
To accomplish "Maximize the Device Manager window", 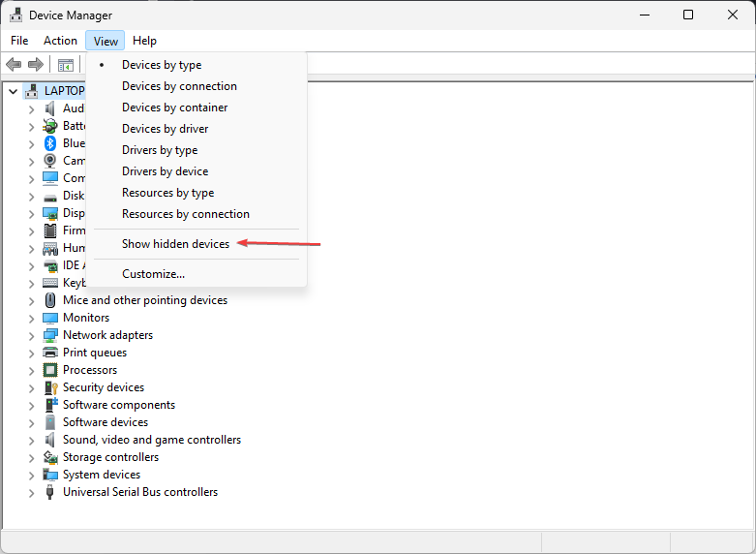I will (x=688, y=15).
